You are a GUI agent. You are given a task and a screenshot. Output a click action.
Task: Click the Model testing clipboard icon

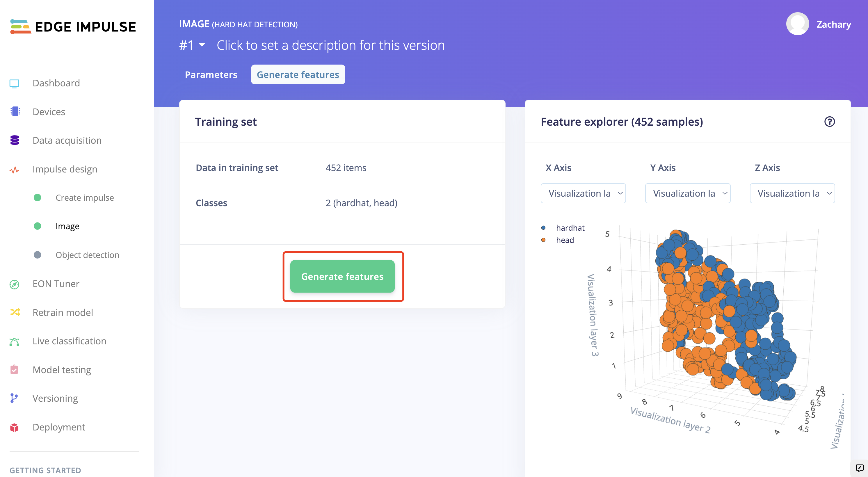point(14,370)
